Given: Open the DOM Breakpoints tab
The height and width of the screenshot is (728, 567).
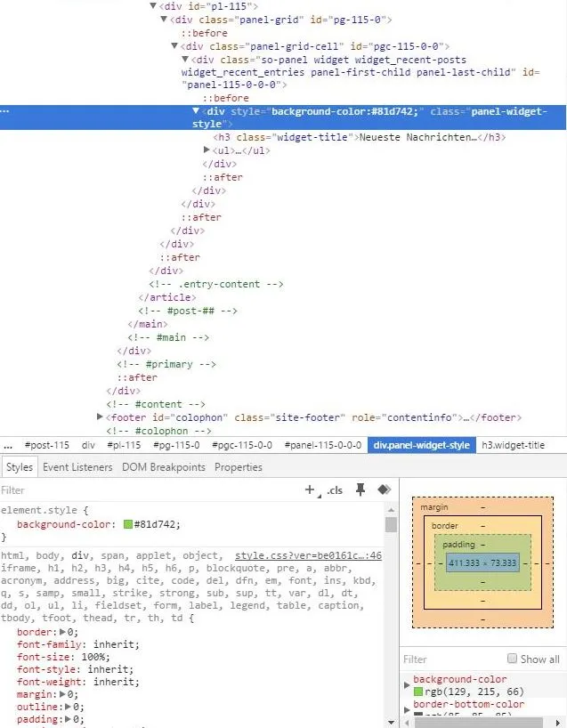Looking at the screenshot, I should coord(164,467).
